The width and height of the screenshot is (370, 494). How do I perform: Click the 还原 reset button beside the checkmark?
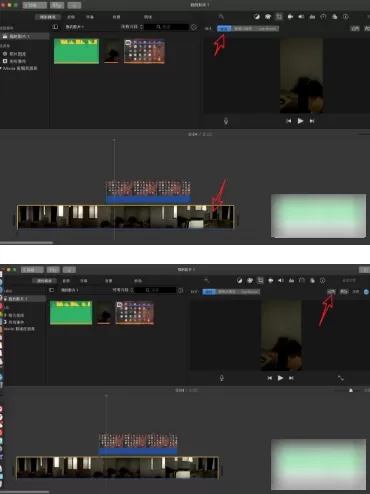[356, 292]
